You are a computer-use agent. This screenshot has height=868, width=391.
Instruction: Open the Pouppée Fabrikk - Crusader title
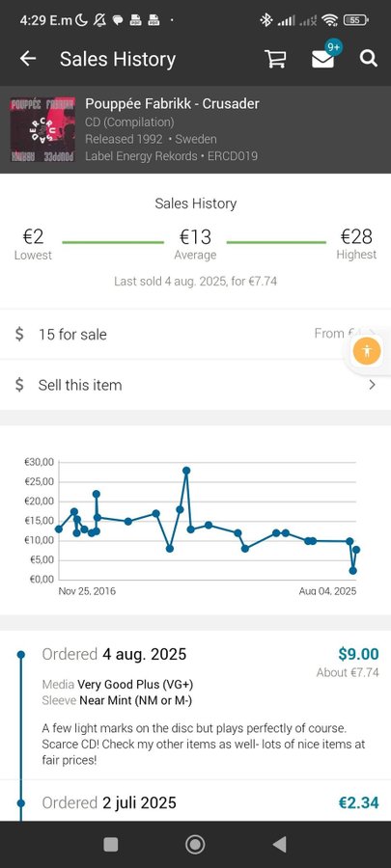coord(172,103)
